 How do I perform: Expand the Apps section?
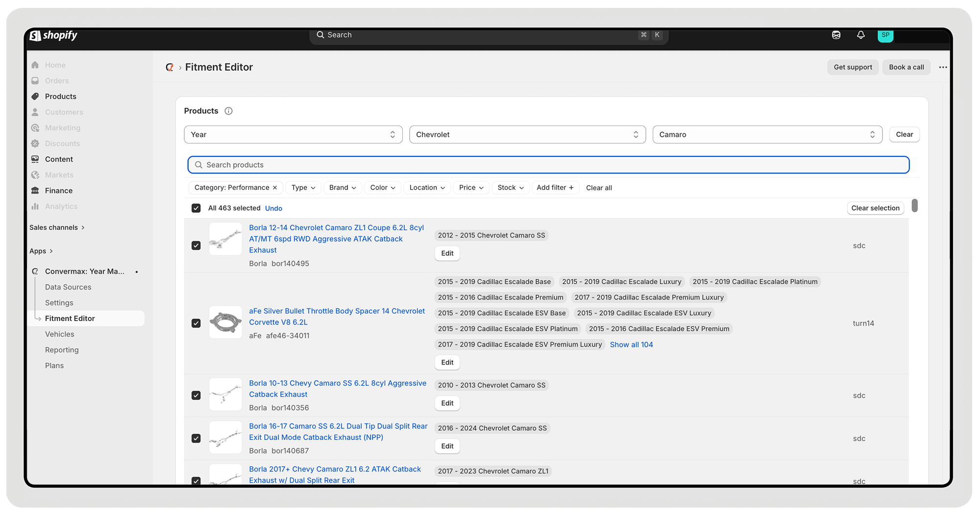[41, 251]
